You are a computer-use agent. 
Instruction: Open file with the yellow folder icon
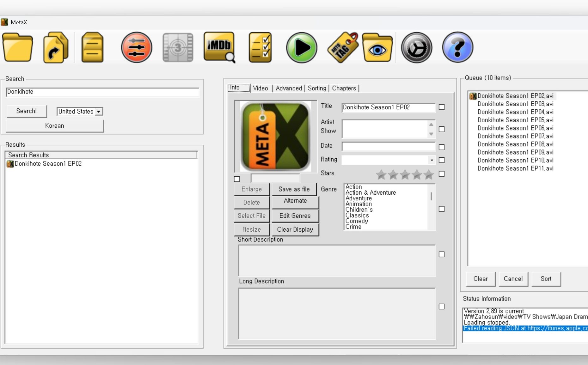tap(17, 48)
